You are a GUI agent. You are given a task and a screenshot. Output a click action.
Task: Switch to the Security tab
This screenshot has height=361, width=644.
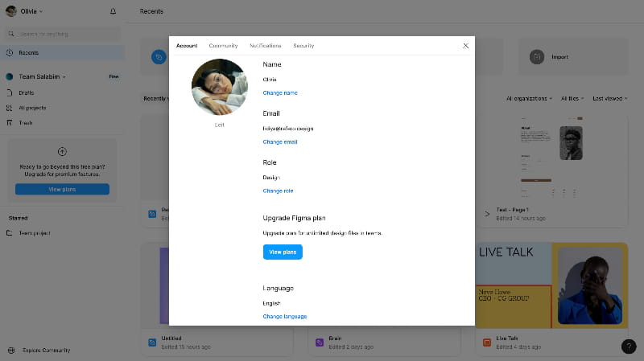(303, 46)
